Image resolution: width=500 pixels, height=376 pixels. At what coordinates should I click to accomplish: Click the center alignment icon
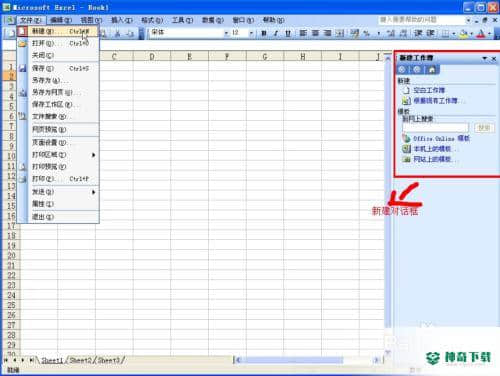click(x=315, y=33)
